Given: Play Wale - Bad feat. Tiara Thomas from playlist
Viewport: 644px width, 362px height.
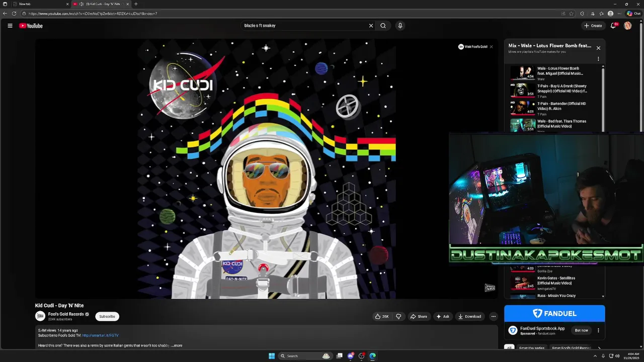Looking at the screenshot, I should pos(553,125).
